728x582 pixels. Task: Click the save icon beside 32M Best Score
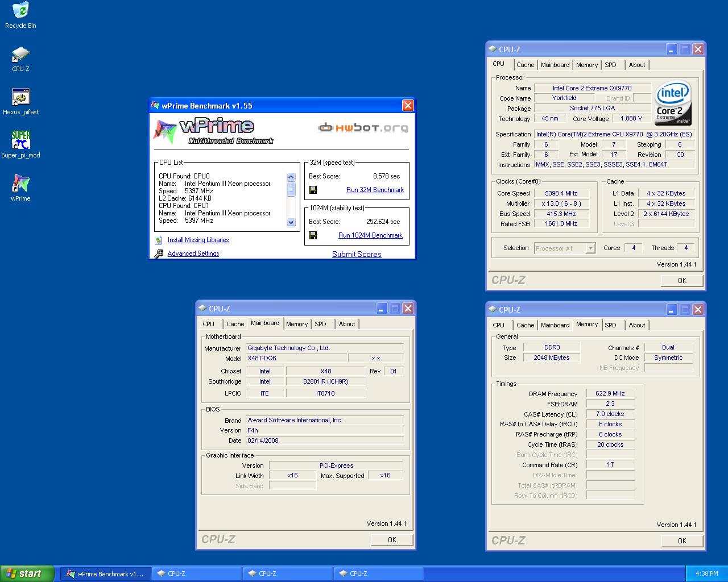pyautogui.click(x=313, y=190)
